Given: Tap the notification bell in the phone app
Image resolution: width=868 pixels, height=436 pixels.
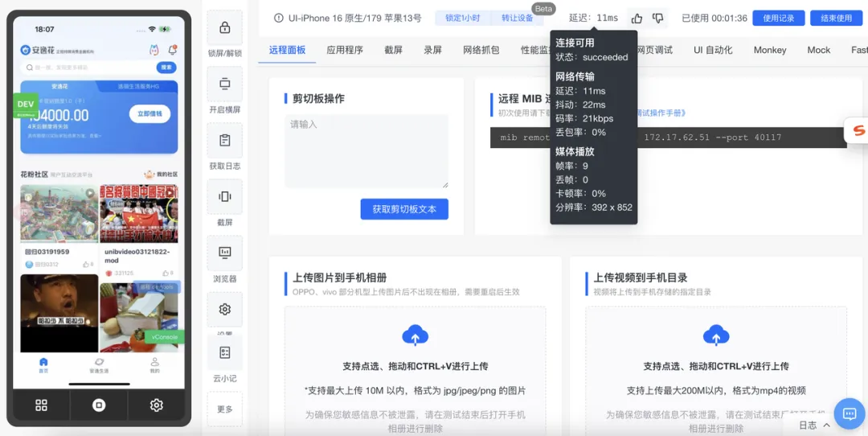Looking at the screenshot, I should [x=172, y=50].
